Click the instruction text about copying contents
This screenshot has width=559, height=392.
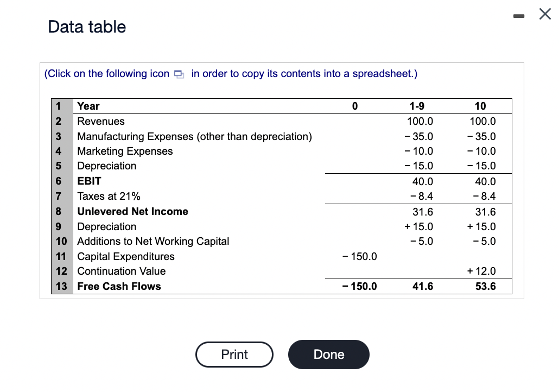(230, 73)
